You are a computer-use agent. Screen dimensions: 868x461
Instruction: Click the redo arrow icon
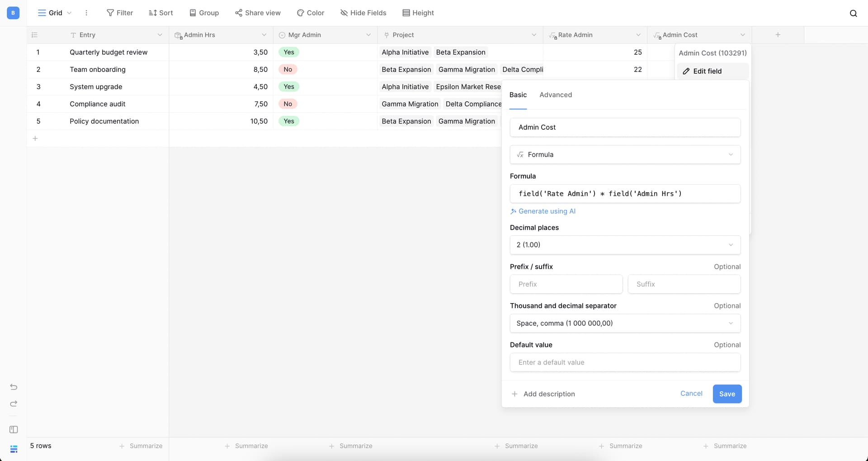[x=14, y=404]
